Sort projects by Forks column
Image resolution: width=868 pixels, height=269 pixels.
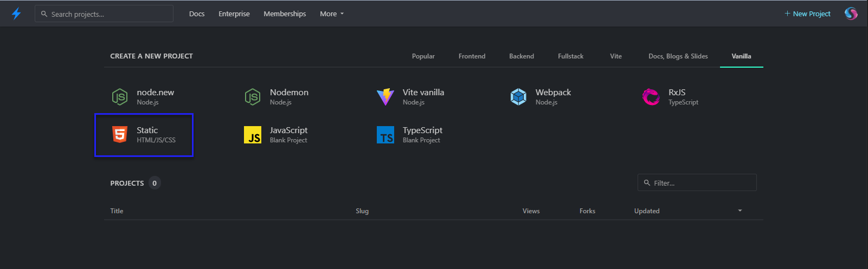tap(587, 211)
